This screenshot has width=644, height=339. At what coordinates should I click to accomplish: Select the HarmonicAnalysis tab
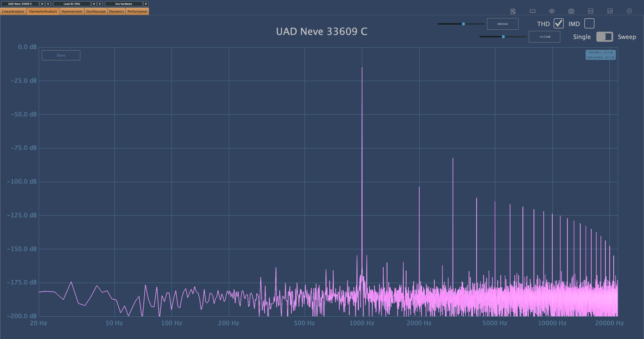43,11
